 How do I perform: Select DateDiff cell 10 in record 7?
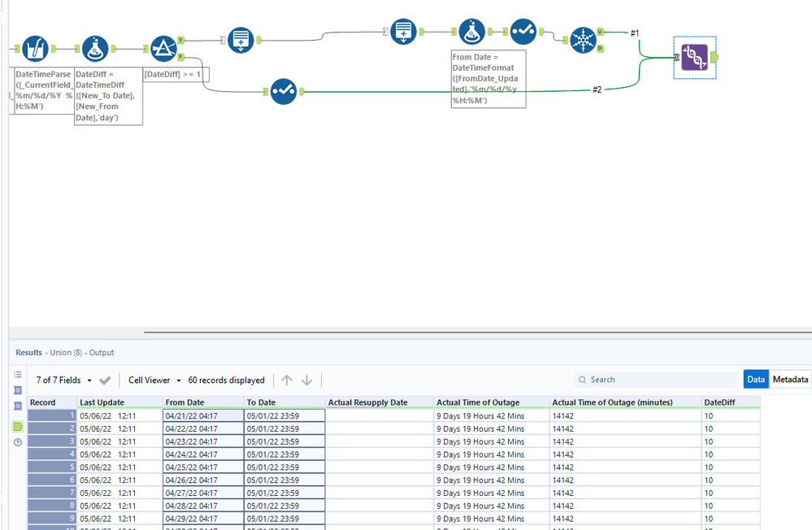pyautogui.click(x=731, y=493)
